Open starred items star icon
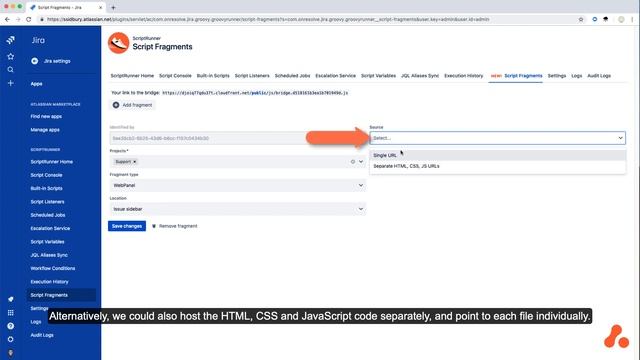640x360 pixels. pyautogui.click(x=11, y=56)
